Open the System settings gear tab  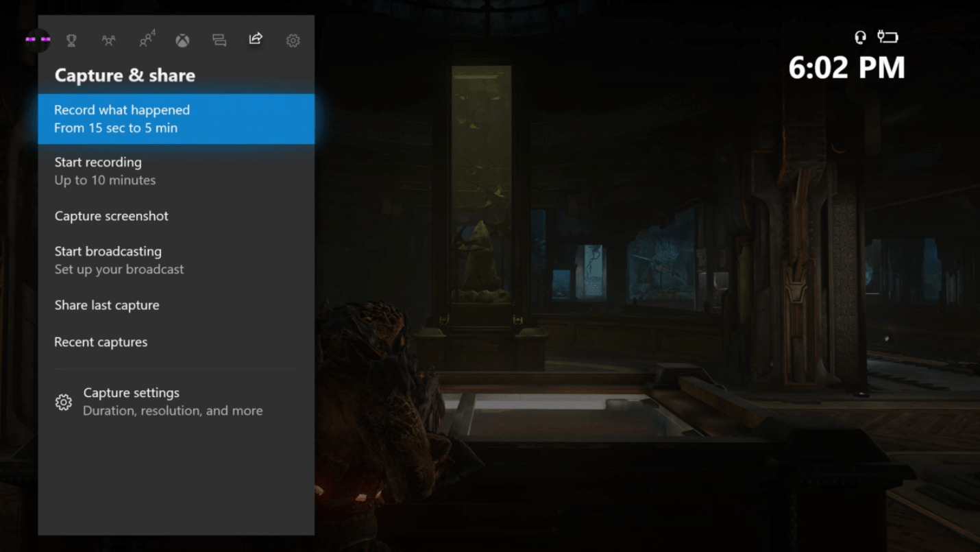click(293, 40)
